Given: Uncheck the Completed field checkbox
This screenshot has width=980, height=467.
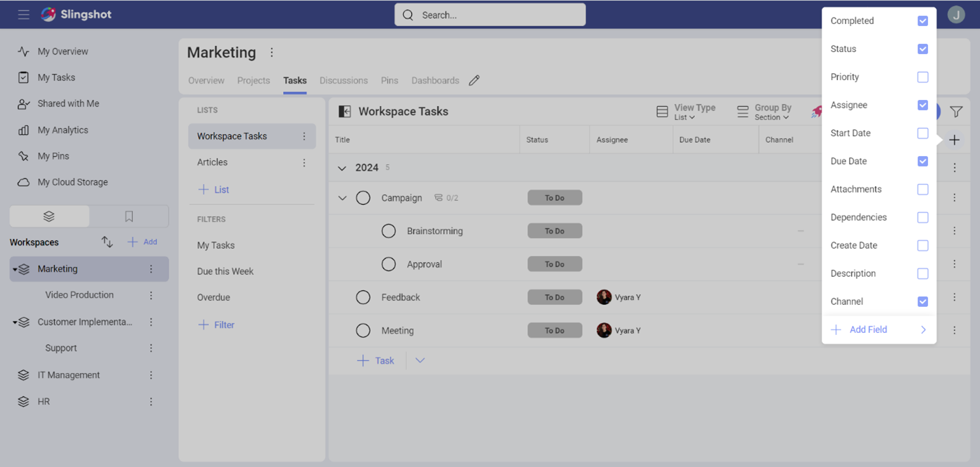Looking at the screenshot, I should pos(922,21).
